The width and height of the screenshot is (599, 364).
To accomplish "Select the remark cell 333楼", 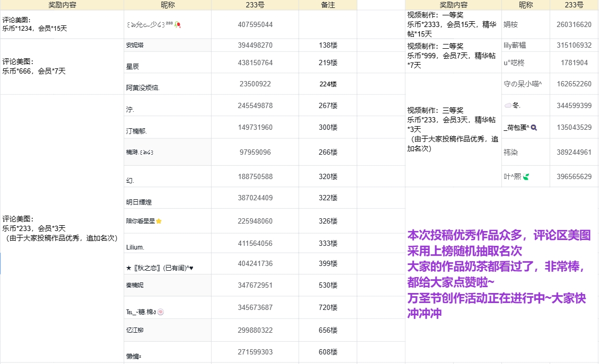I will tap(328, 243).
